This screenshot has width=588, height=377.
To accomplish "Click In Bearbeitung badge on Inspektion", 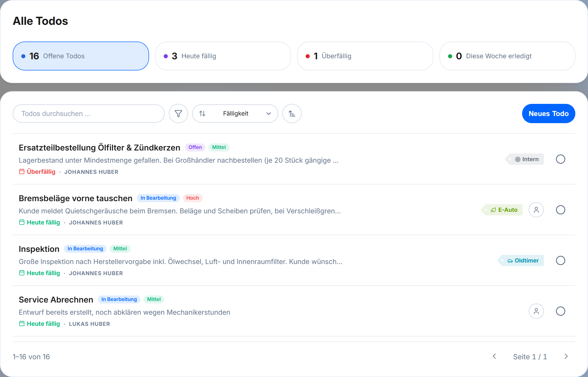I will [x=85, y=249].
